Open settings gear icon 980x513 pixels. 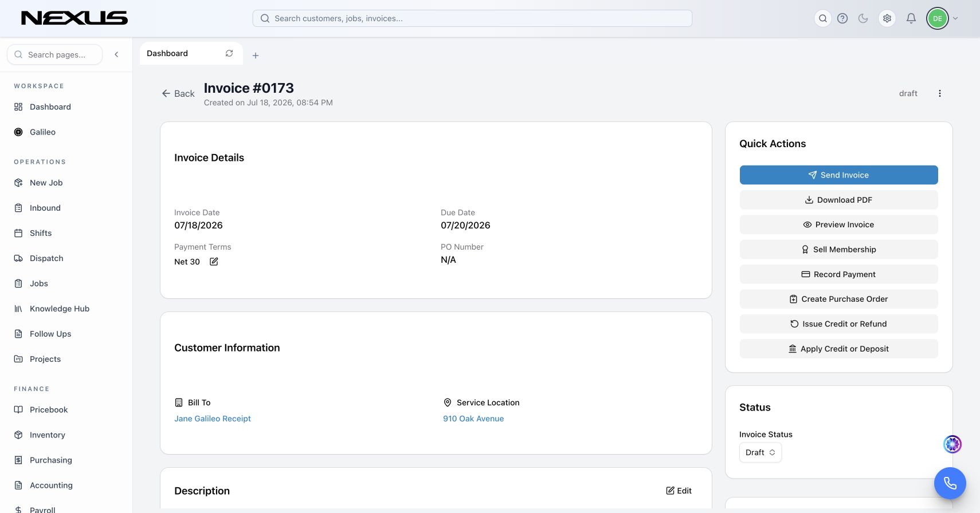click(887, 18)
